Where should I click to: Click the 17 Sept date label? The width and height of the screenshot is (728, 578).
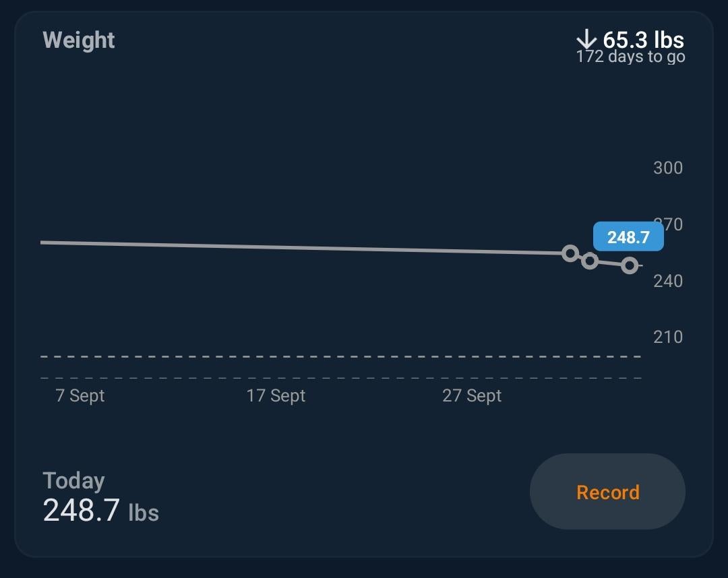[x=276, y=395]
